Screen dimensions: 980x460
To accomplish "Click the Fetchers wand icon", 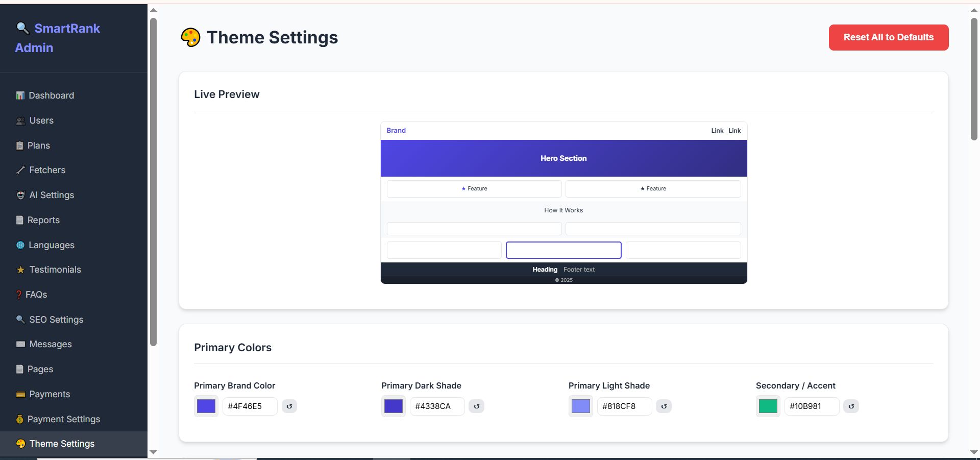I will pos(20,170).
